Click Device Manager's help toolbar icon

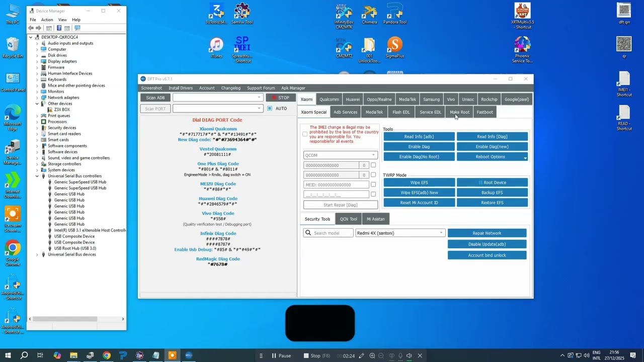[59, 28]
